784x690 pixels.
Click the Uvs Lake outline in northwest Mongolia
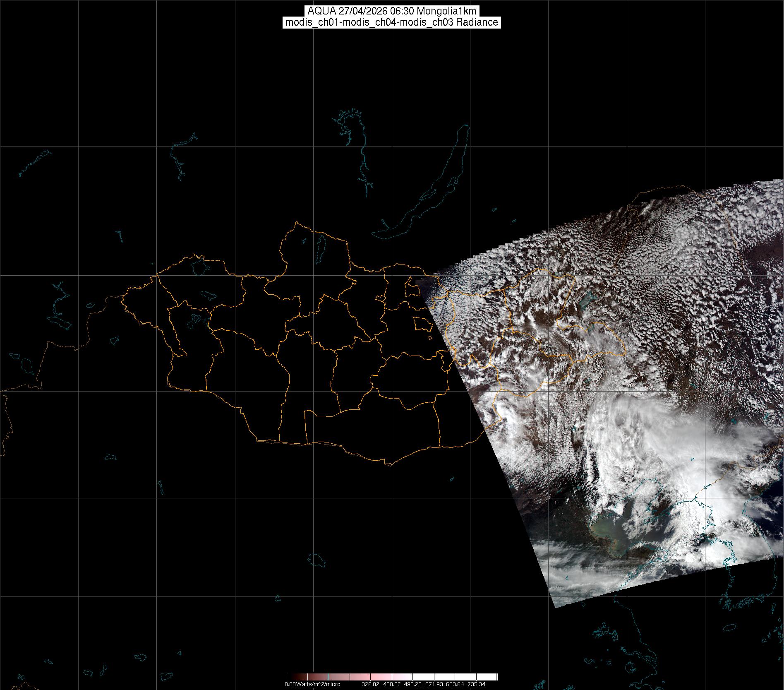pyautogui.click(x=199, y=266)
